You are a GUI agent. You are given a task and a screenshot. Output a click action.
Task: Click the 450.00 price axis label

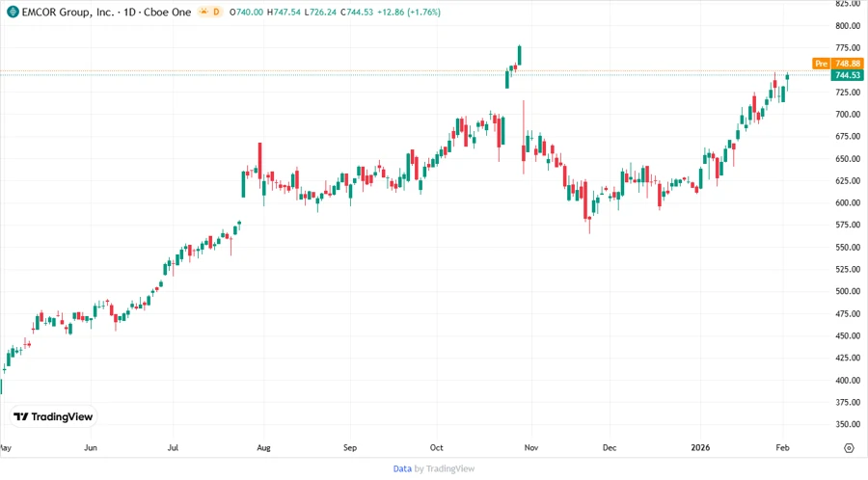(848, 335)
